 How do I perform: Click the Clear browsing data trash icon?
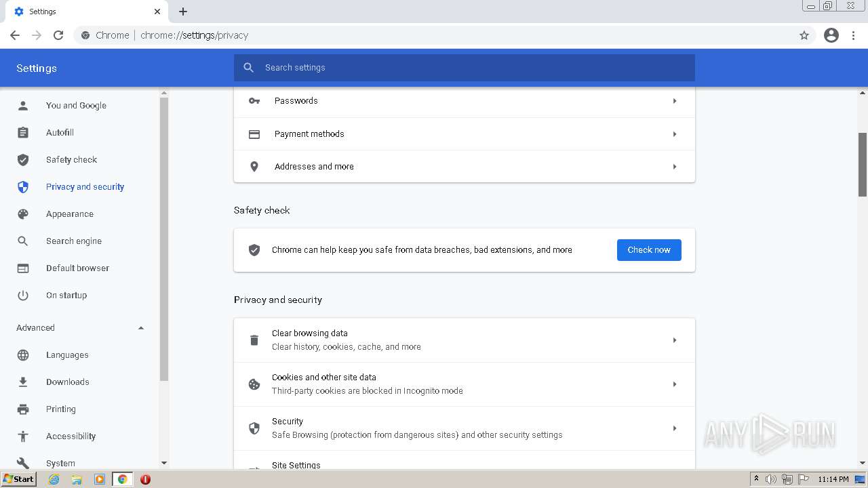click(254, 340)
